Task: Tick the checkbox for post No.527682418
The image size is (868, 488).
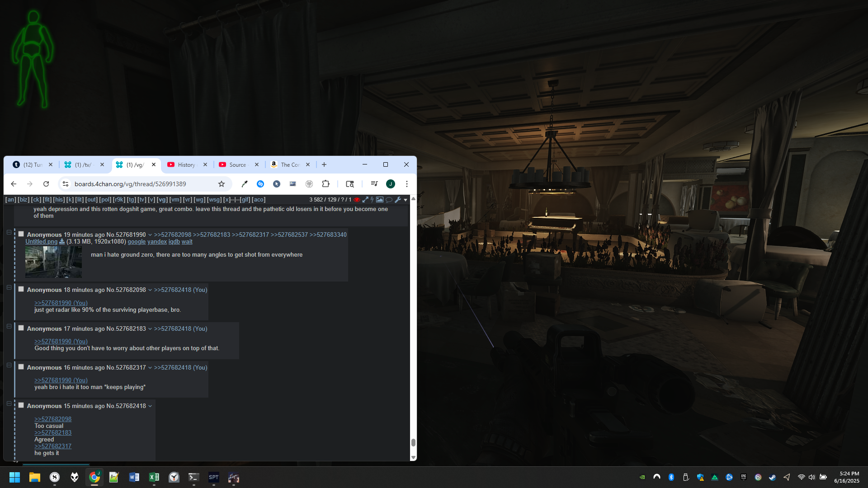Action: (x=21, y=405)
